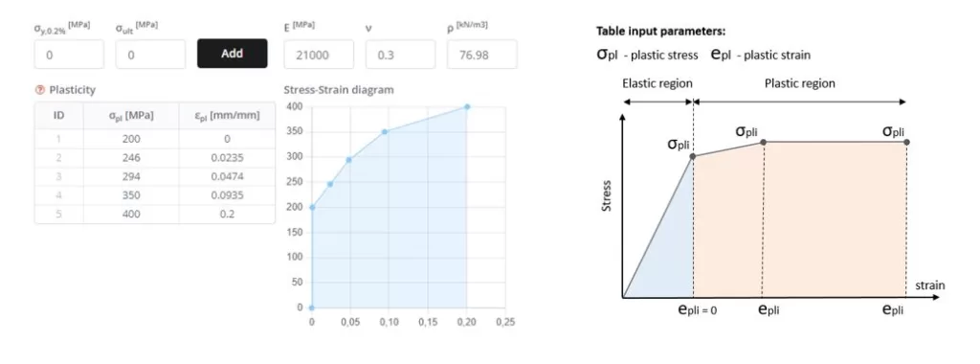Select the Young's modulus field showing 21000

(319, 55)
